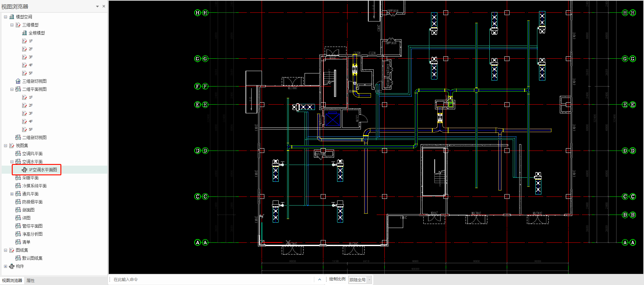644x285 pixels.
Task: Open the 默认图纸集 icon
Action: 18,258
